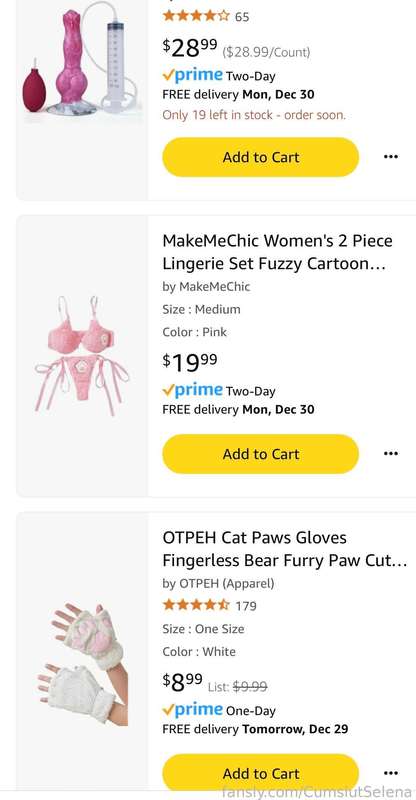Open the three-dot menu for the $28.99 item
This screenshot has height=800, width=416.
click(390, 157)
